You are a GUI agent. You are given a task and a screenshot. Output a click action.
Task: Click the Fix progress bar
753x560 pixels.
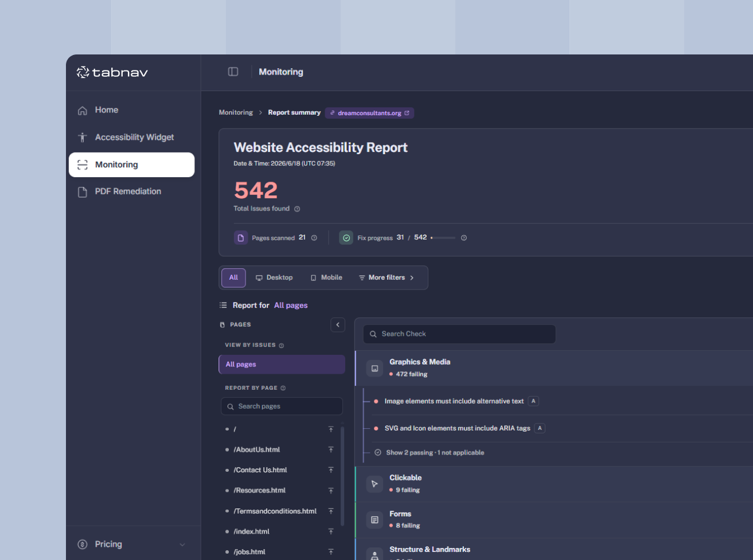(443, 238)
